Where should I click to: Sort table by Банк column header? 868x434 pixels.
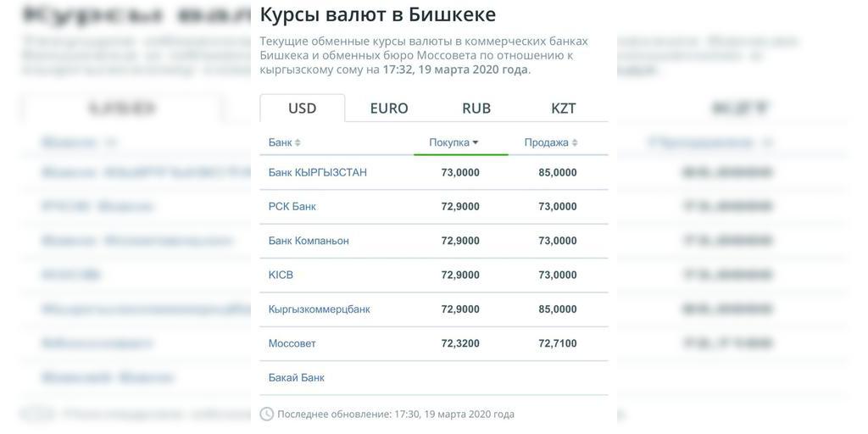tap(280, 142)
